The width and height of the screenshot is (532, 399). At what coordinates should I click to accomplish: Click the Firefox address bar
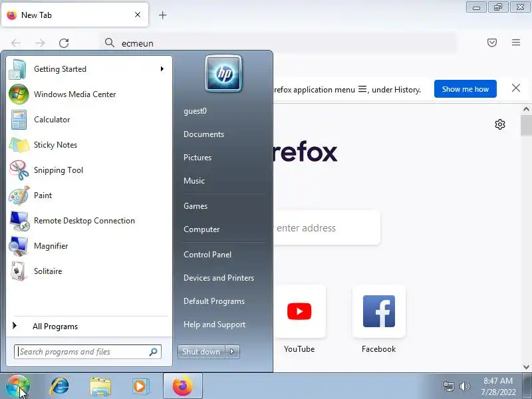pos(278,43)
